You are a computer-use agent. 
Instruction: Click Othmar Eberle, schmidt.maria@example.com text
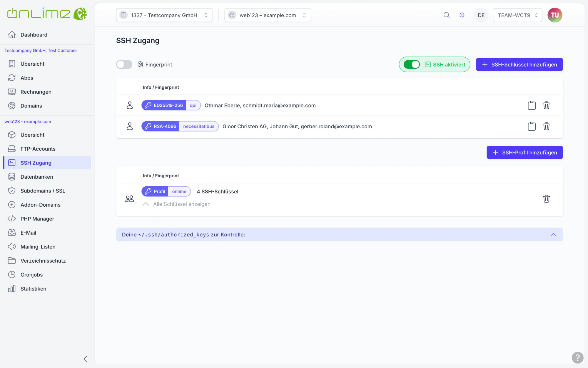pos(260,105)
